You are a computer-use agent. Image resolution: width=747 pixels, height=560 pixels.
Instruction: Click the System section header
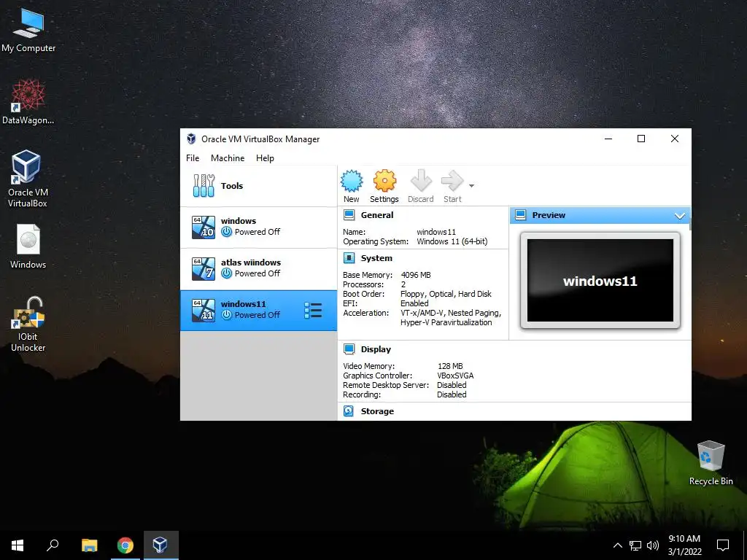point(376,258)
